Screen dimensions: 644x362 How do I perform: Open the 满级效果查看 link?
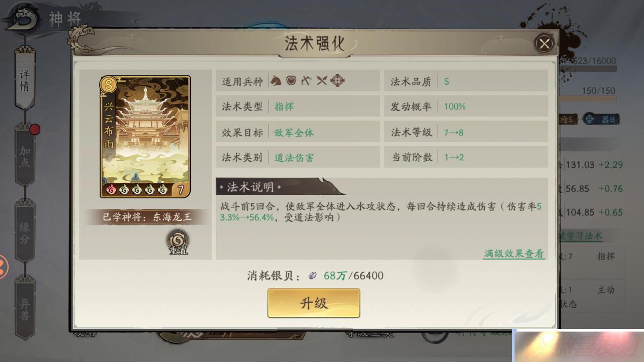(514, 254)
